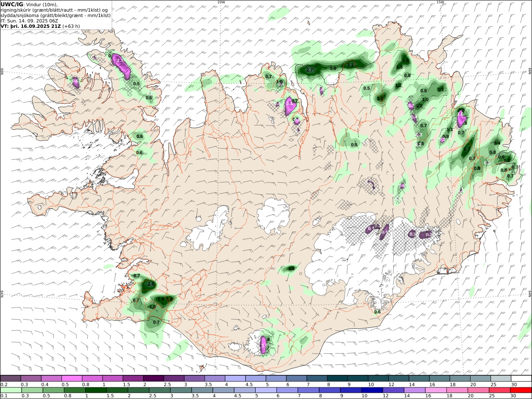Click the initial time 'IT: Sun. 14. 09. 2025 06Z'

(x=30, y=20)
